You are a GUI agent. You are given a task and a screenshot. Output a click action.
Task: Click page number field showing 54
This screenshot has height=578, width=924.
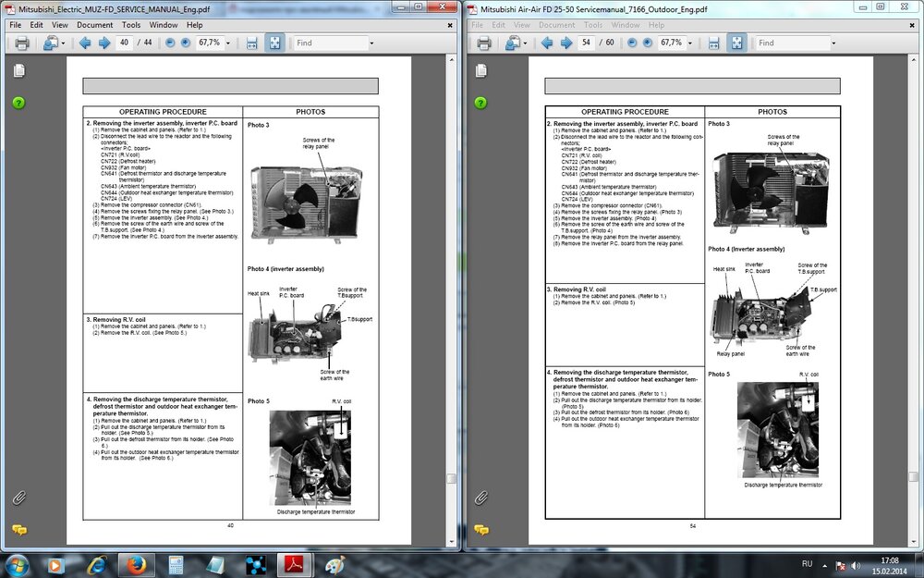[x=586, y=43]
